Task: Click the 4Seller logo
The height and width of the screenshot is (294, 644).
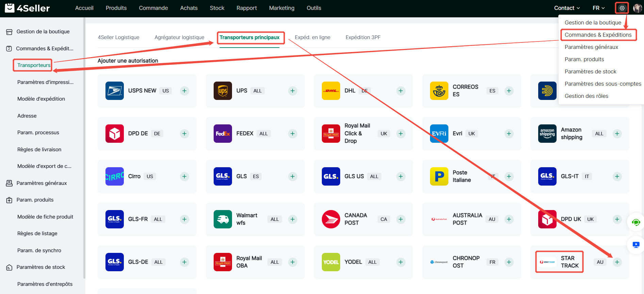Action: (27, 8)
